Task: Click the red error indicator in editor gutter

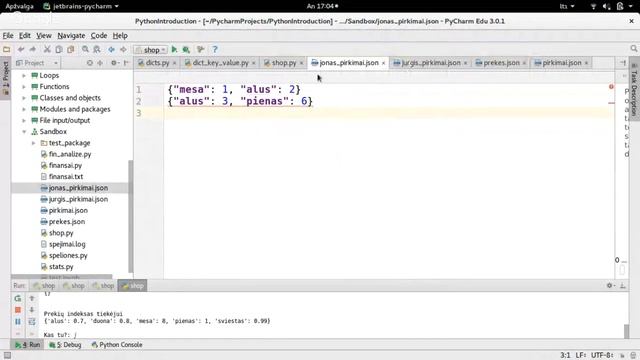Action: tap(611, 87)
